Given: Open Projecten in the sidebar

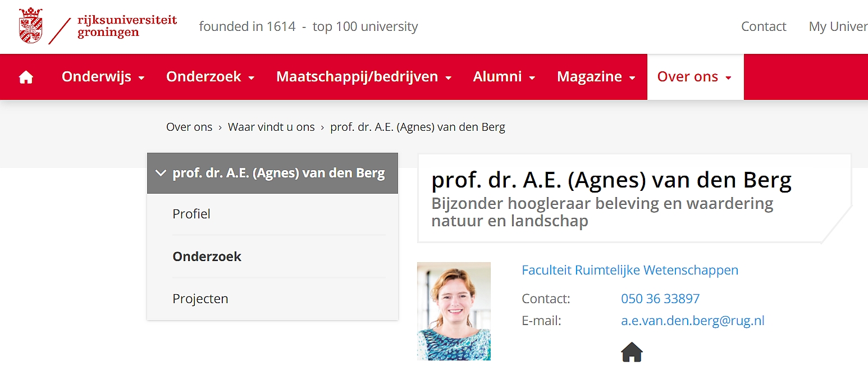Looking at the screenshot, I should 273,299.
